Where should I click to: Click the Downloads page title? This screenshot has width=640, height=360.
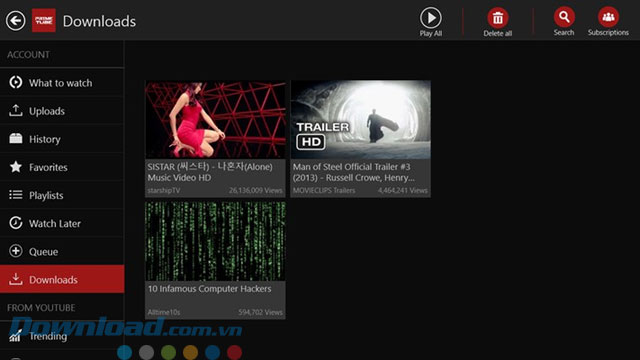[99, 21]
